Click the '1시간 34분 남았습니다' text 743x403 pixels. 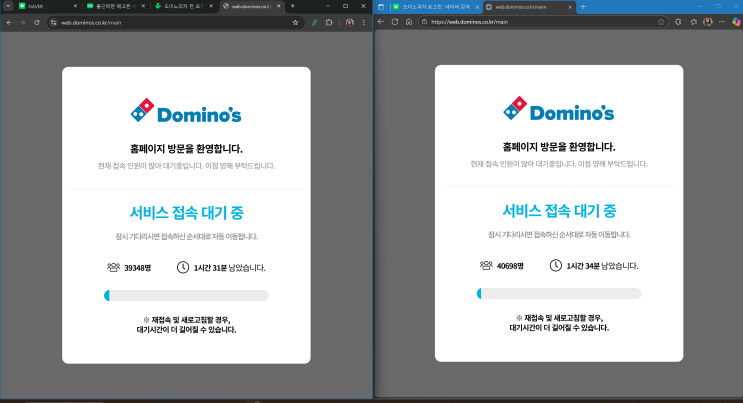coord(602,266)
